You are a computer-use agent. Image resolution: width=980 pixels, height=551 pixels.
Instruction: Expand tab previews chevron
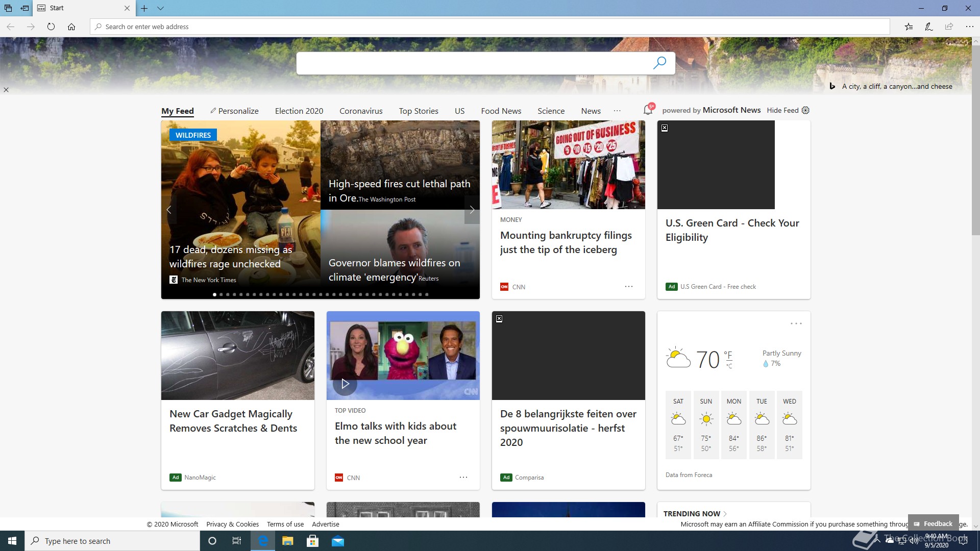[160, 8]
